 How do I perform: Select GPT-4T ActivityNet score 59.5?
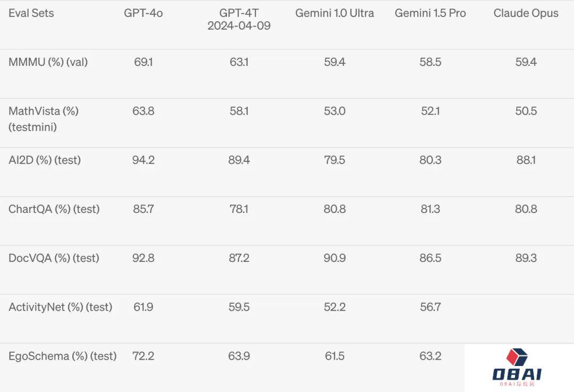pos(239,307)
